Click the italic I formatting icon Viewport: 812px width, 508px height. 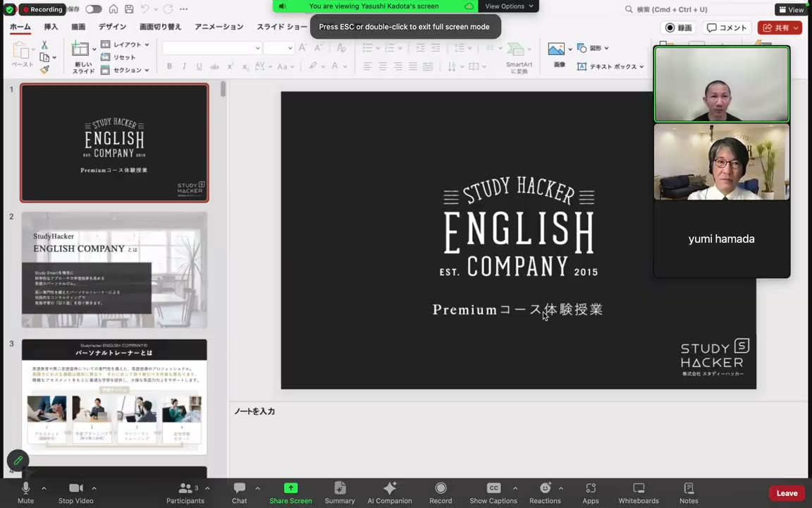click(x=184, y=66)
